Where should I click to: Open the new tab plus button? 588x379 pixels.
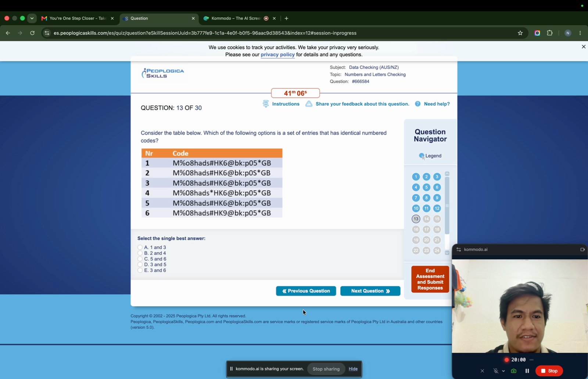click(287, 18)
